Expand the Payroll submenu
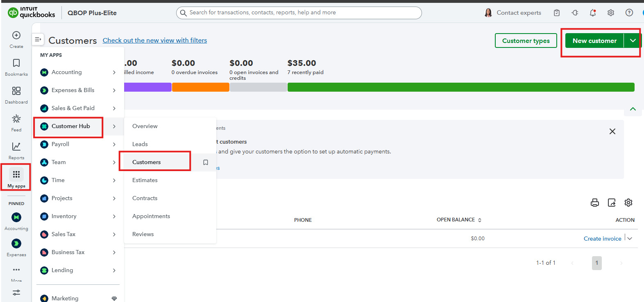The width and height of the screenshot is (644, 302). 114,144
